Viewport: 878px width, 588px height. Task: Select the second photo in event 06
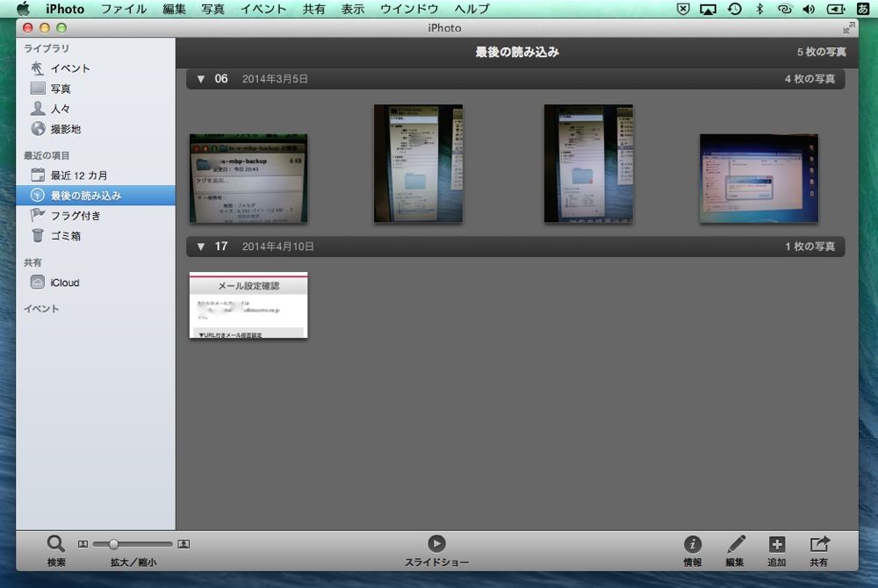[x=418, y=163]
